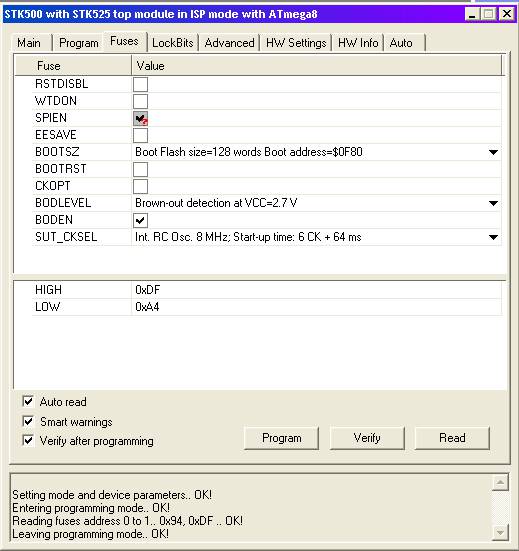519x551 pixels.
Task: Click the Brown-out detection at VCC=2.7 V value
Action: pyautogui.click(x=216, y=203)
